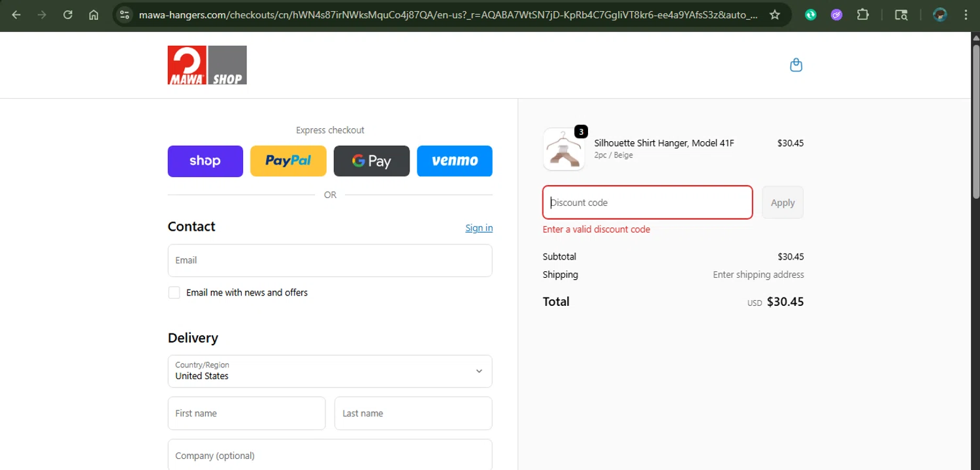Open the Chrome three-dot menu
Viewport: 980px width, 470px height.
coord(966,14)
